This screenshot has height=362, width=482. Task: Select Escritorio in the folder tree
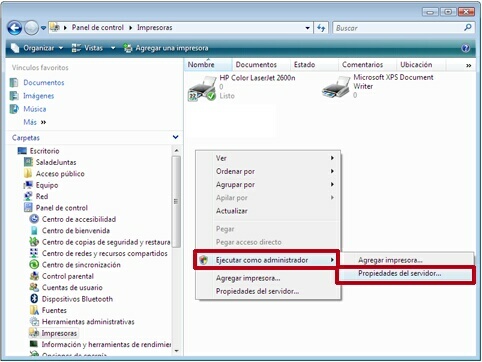coord(44,151)
